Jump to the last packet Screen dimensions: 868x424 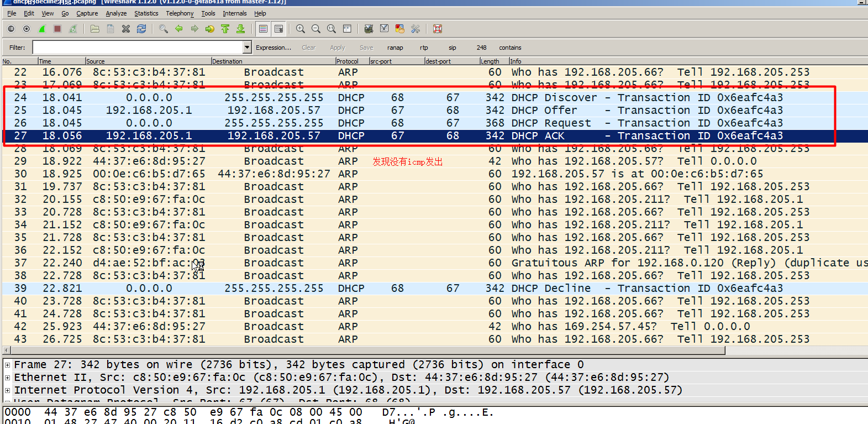point(241,29)
